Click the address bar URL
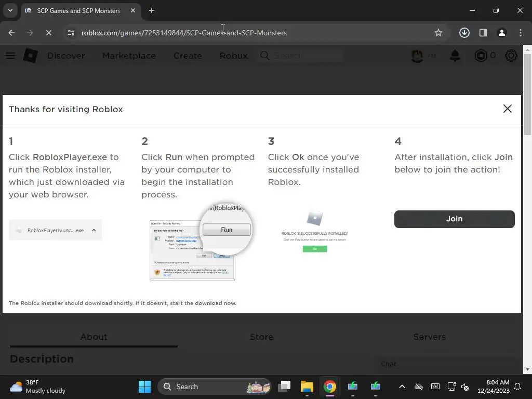Image resolution: width=532 pixels, height=399 pixels. tap(184, 33)
